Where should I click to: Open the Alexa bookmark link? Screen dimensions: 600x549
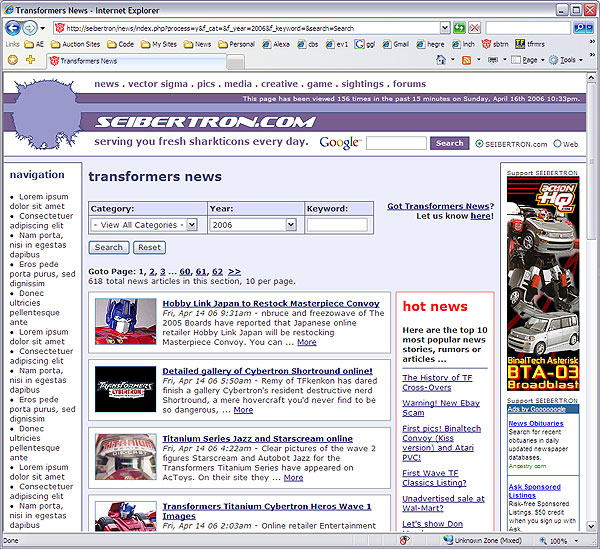point(276,44)
